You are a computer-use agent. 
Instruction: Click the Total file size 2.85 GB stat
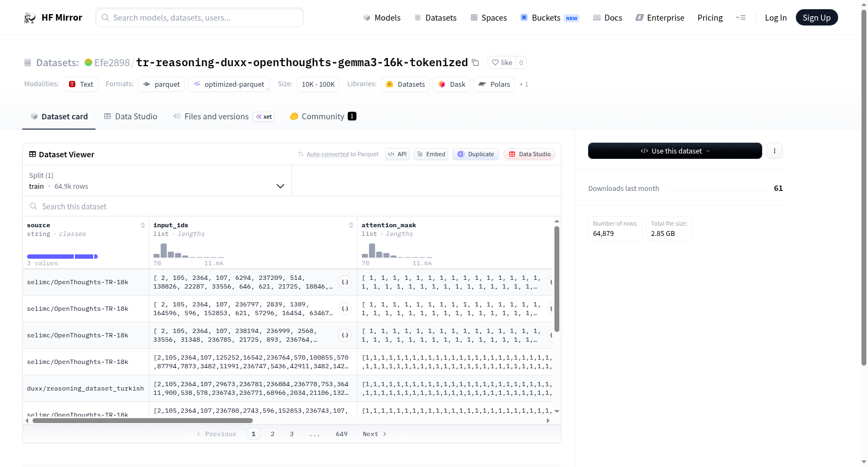tap(669, 229)
